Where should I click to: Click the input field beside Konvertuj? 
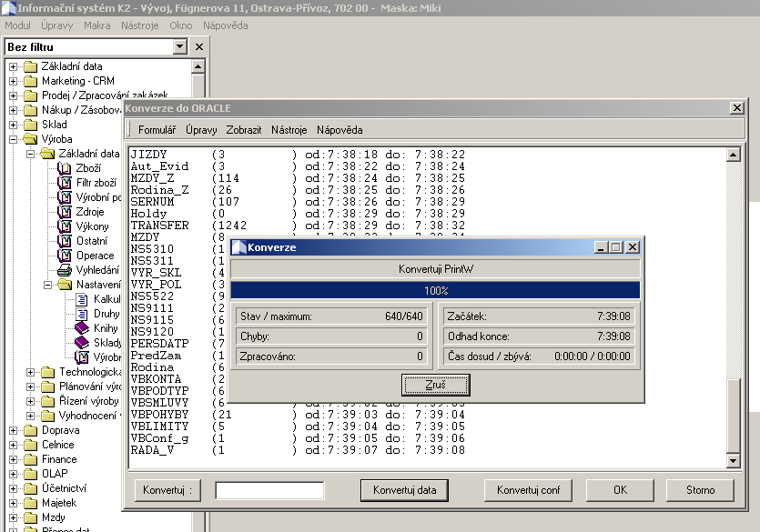pos(269,490)
